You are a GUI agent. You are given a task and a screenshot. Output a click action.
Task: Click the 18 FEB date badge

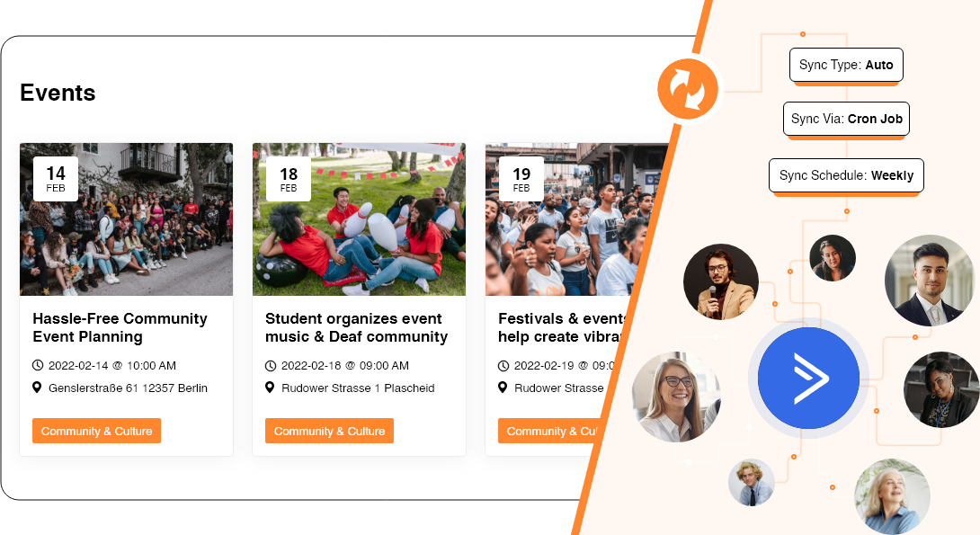[x=288, y=179]
